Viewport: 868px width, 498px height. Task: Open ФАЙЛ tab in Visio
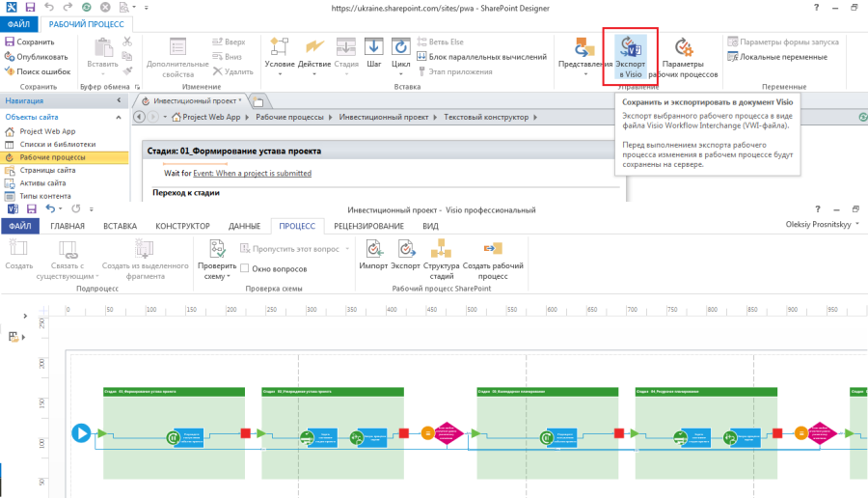pyautogui.click(x=20, y=226)
